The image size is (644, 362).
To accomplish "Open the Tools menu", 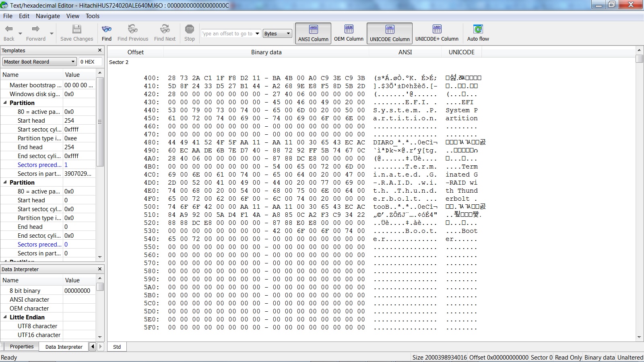I will coord(93,16).
